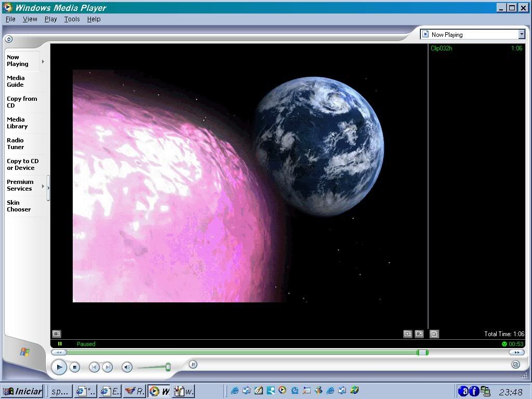Click the seek bar position thumb
The height and width of the screenshot is (399, 532).
coord(422,353)
